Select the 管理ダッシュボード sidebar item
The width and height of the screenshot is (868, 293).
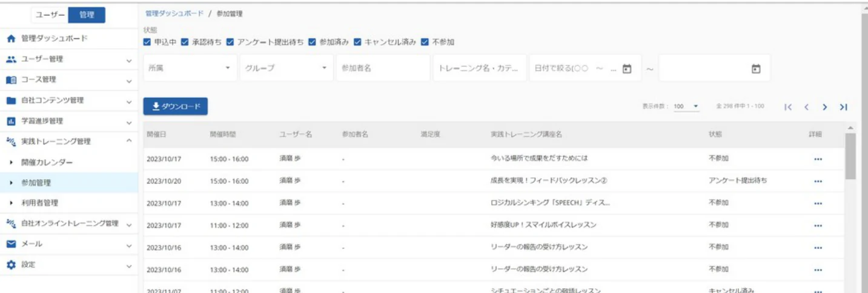(x=69, y=39)
